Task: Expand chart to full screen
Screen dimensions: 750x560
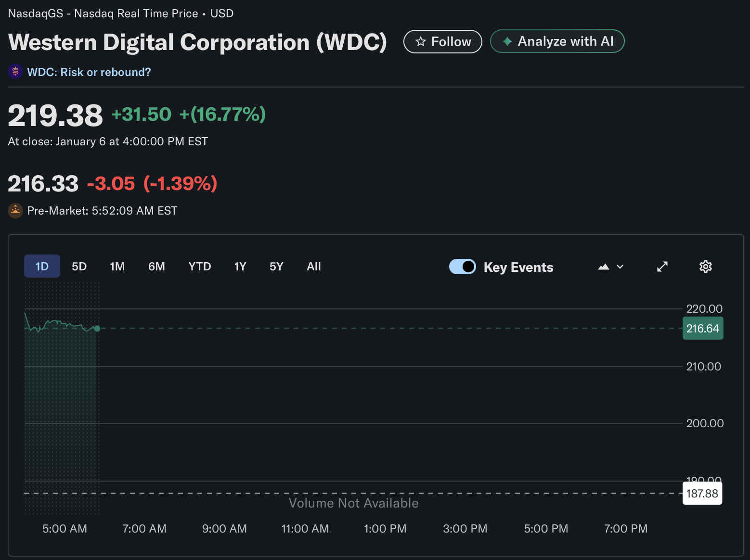Action: click(x=662, y=267)
